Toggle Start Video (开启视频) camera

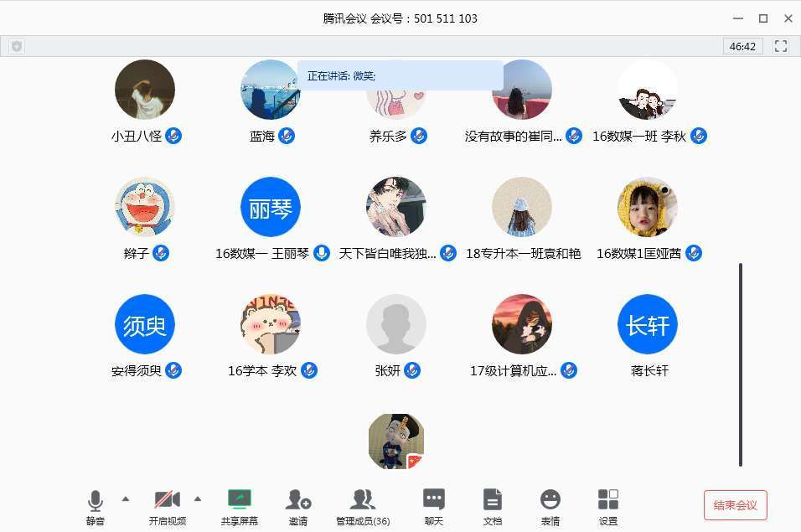[x=167, y=501]
